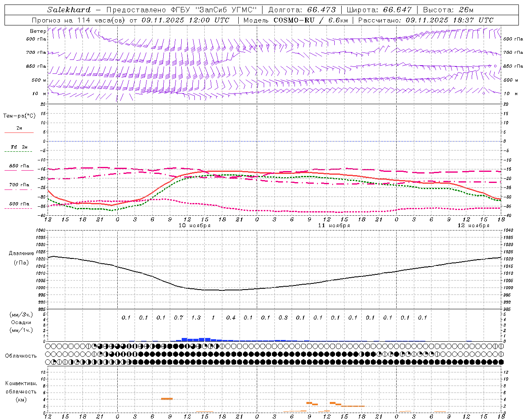Click the "Ветер" wind panel label

click(x=38, y=31)
